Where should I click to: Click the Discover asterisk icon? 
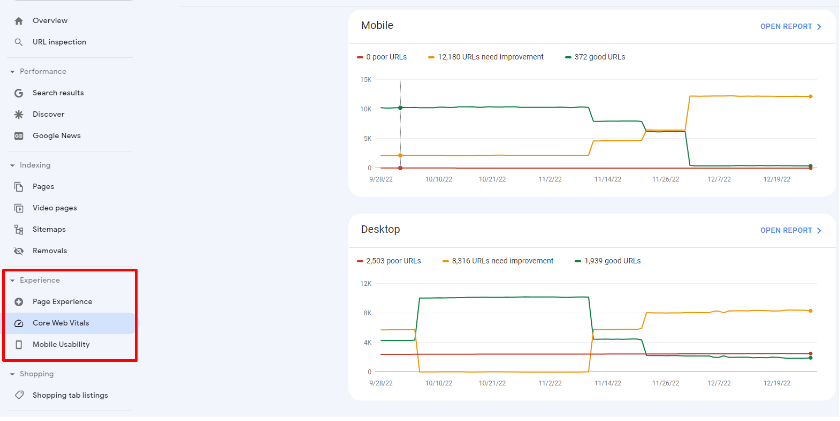click(x=19, y=114)
